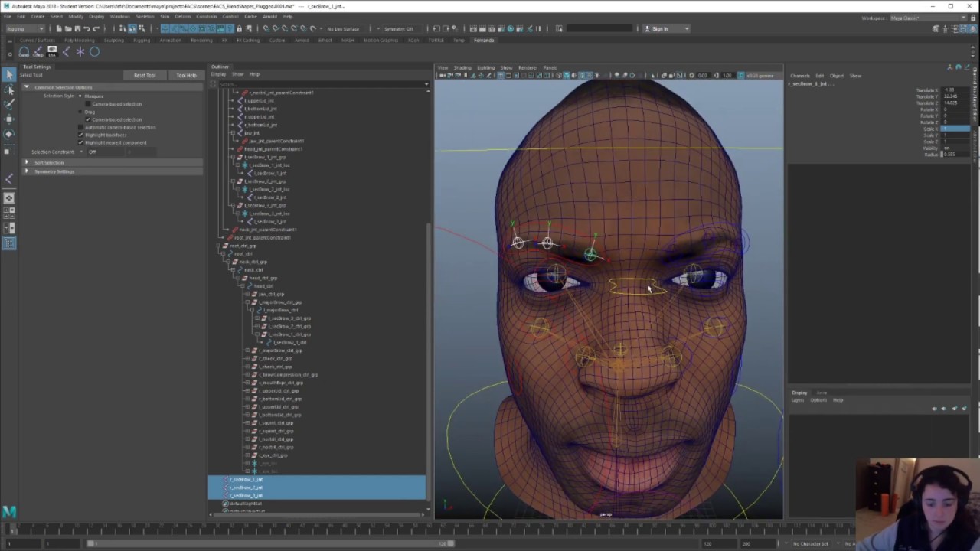
Task: Undo the last action via toolbar arrow
Action: (87, 29)
